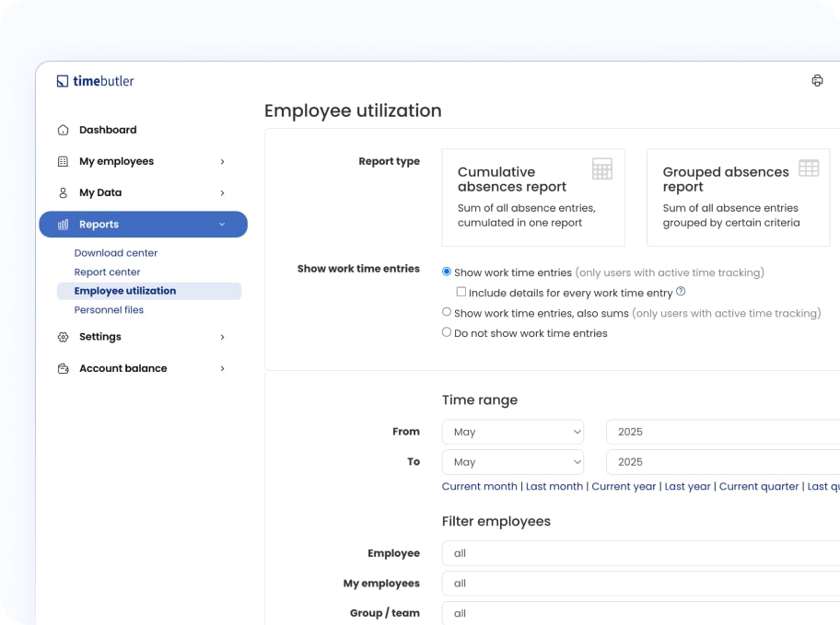
Task: Go to Personnel files page
Action: click(x=109, y=310)
